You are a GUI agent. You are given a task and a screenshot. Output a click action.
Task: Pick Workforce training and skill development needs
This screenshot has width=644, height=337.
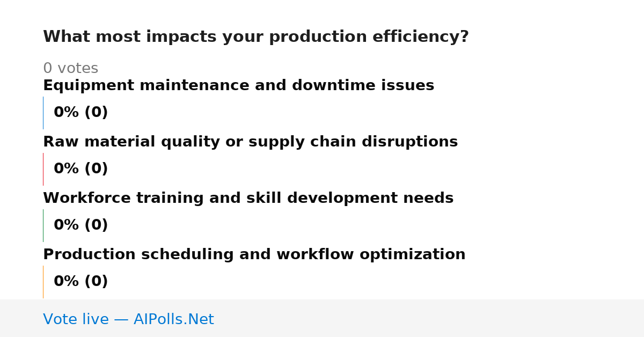[x=248, y=199]
